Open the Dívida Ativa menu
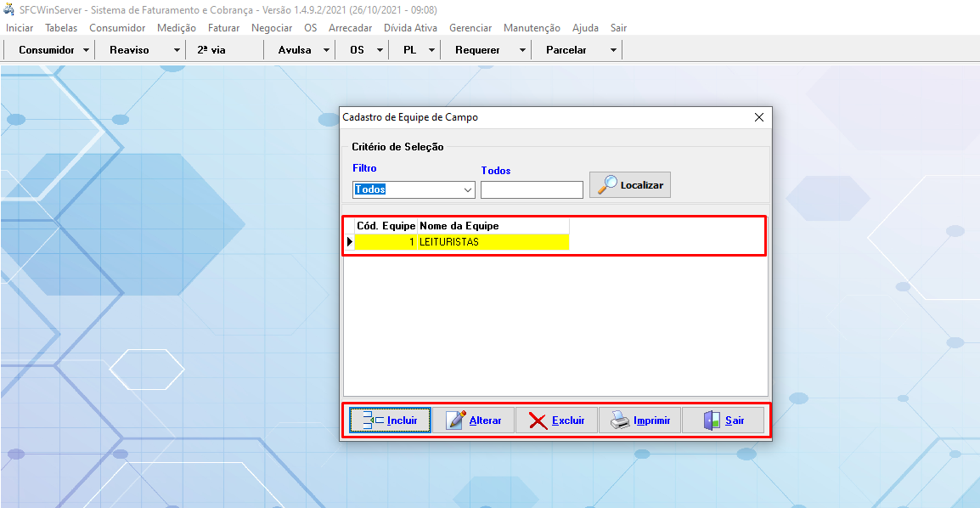 [x=410, y=28]
